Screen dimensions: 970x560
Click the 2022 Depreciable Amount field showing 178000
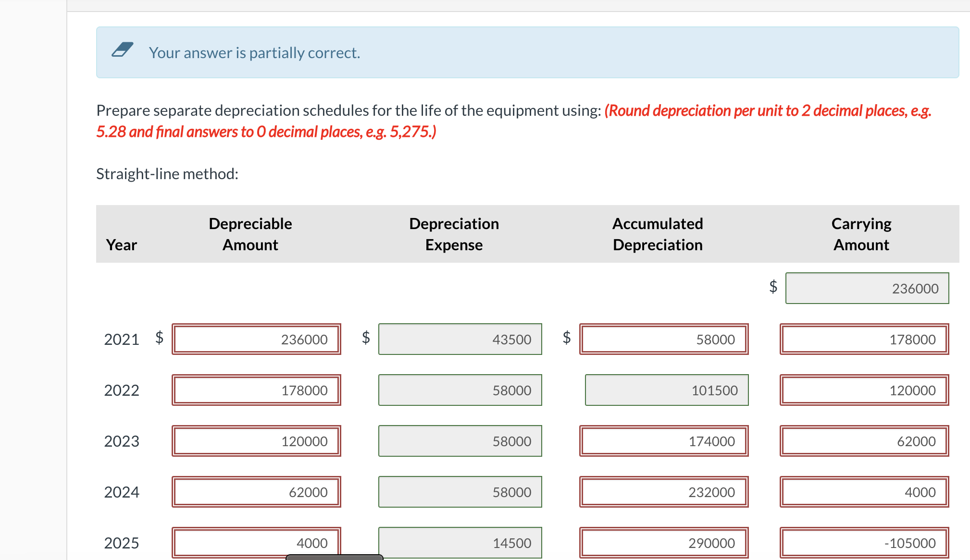pyautogui.click(x=256, y=390)
